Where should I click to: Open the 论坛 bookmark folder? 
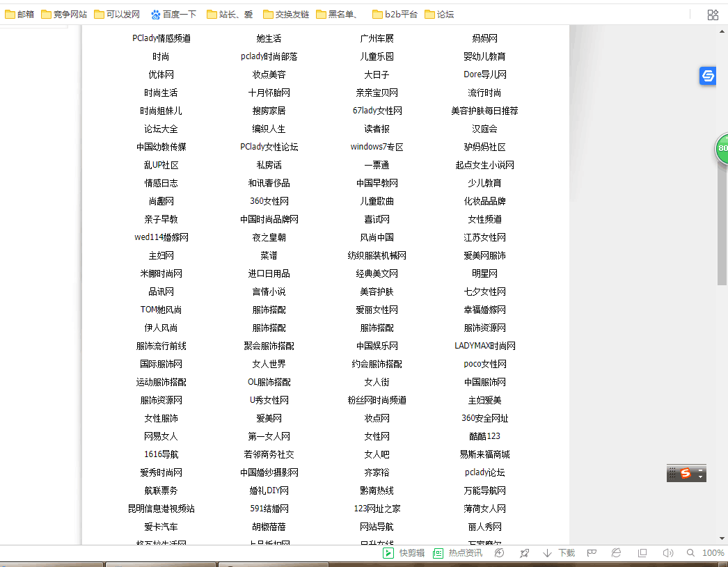(x=439, y=15)
